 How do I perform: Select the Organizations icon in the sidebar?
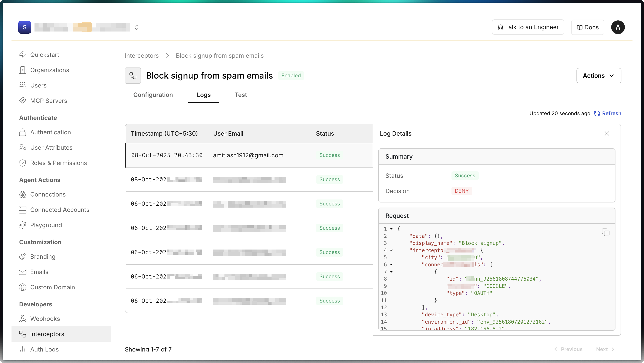[x=23, y=70]
